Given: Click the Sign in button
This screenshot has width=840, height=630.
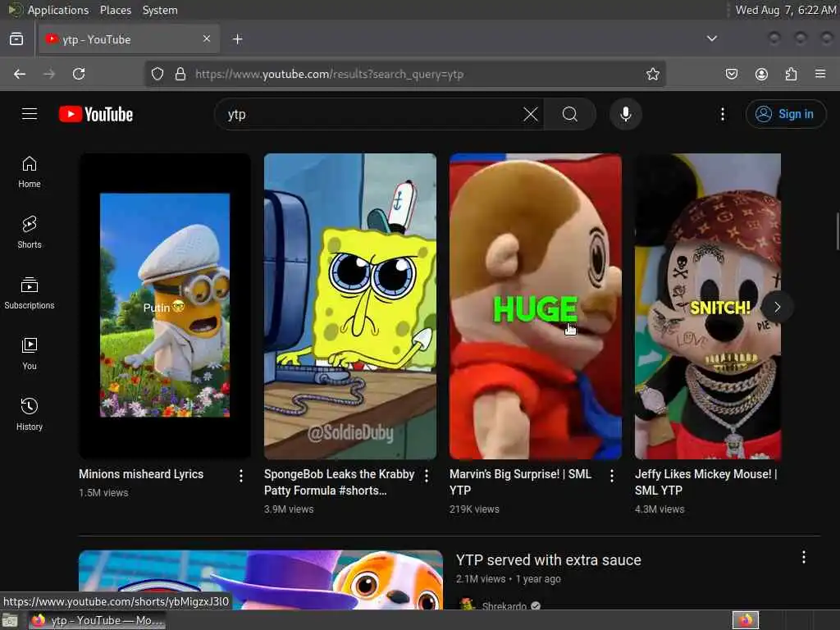Looking at the screenshot, I should [x=785, y=114].
